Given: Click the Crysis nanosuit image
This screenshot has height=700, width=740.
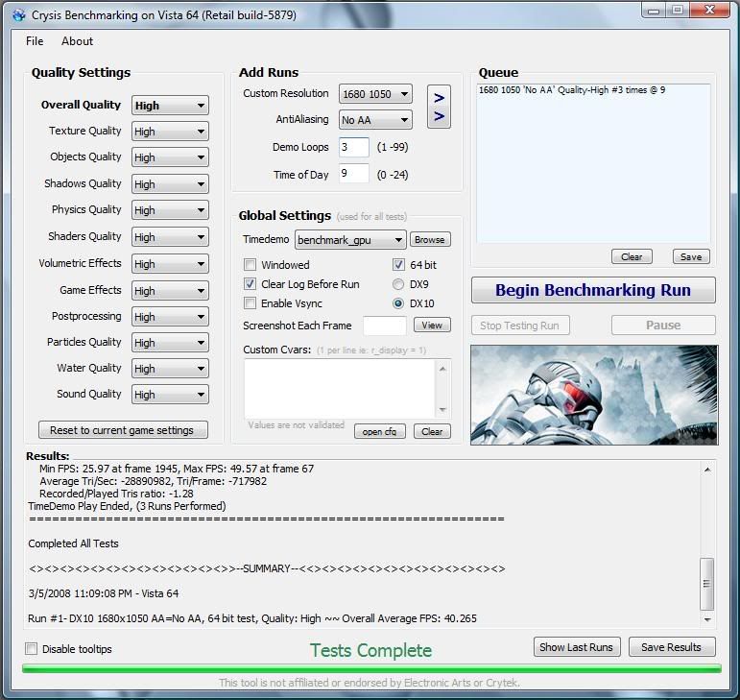Looking at the screenshot, I should 594,395.
